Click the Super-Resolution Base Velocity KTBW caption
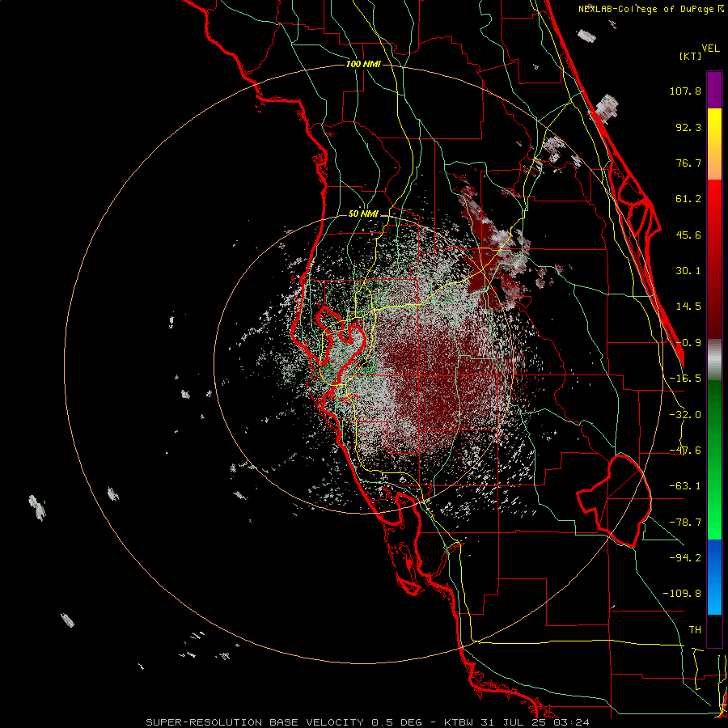The image size is (728, 728). [x=368, y=722]
